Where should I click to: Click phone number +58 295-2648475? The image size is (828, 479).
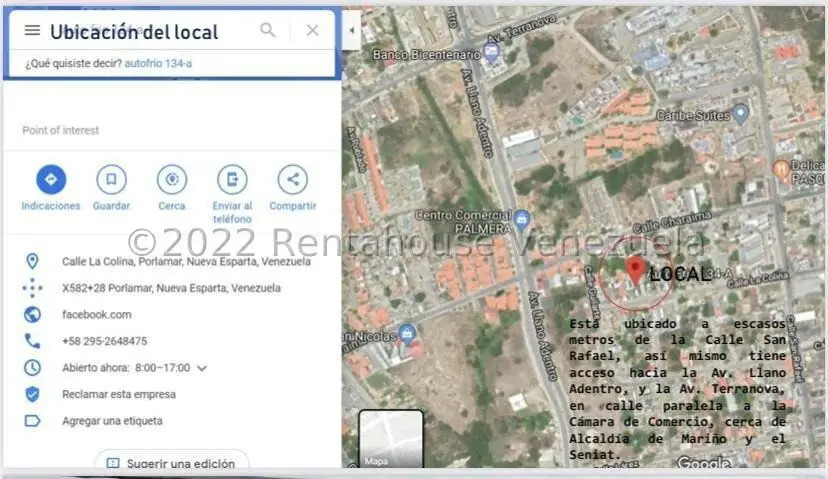(105, 341)
